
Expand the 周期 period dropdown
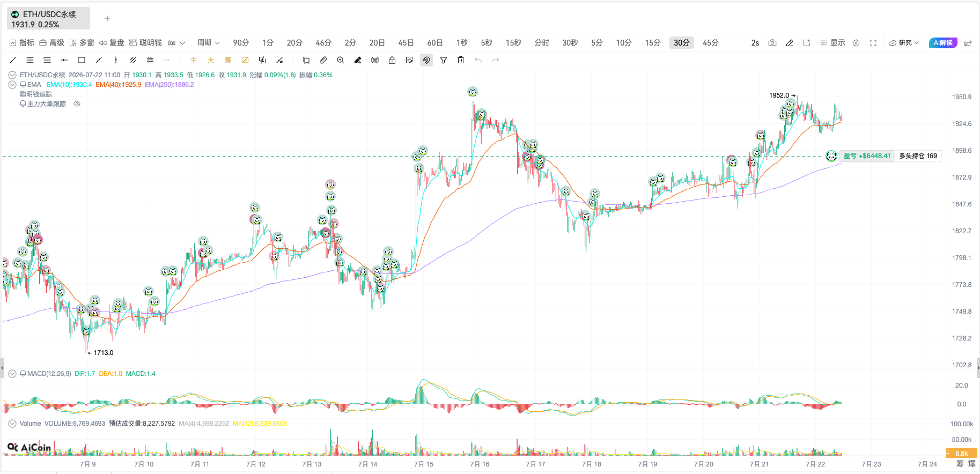pos(209,43)
